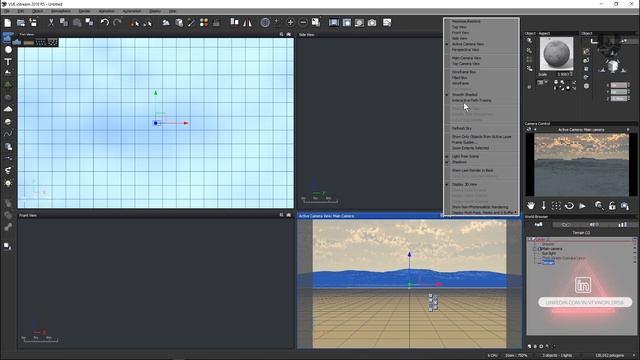640x360 pixels.
Task: Select the highlighted Terrain item in World Browser
Action: pos(548,263)
